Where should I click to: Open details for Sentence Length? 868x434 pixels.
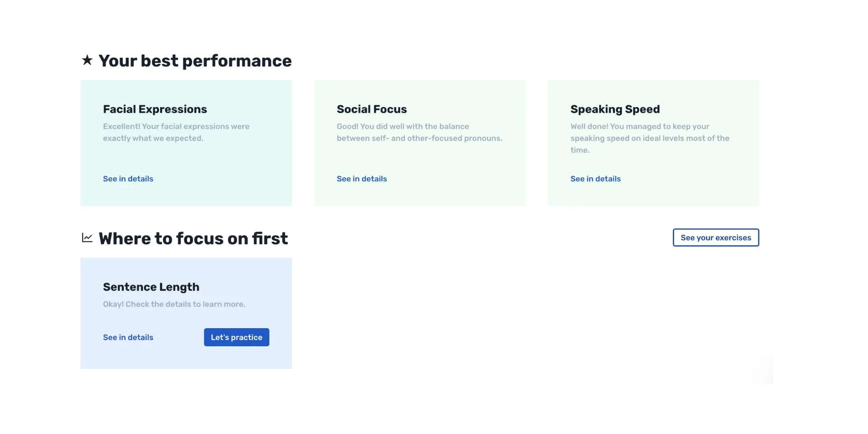pos(128,337)
